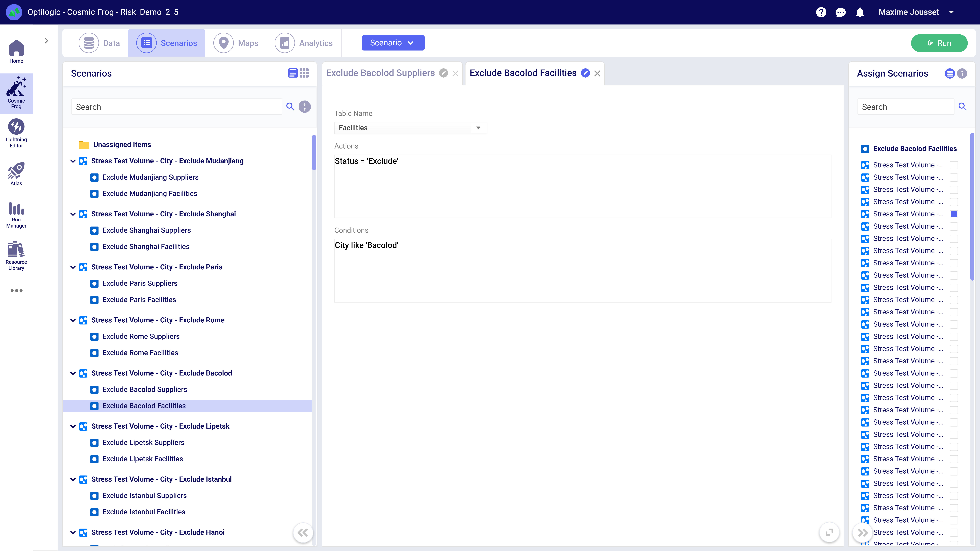Edit Exclude Bacolod Facilities tab name pencil
The height and width of the screenshot is (551, 980).
585,73
